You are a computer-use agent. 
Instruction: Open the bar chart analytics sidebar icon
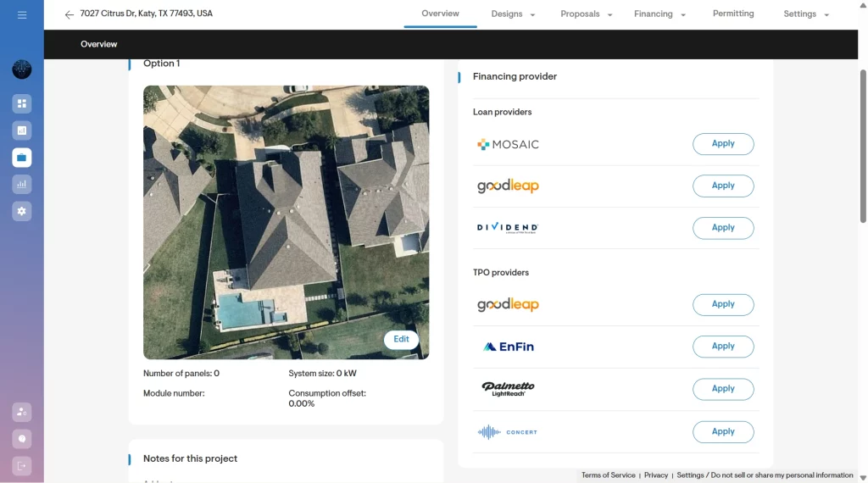(x=22, y=184)
